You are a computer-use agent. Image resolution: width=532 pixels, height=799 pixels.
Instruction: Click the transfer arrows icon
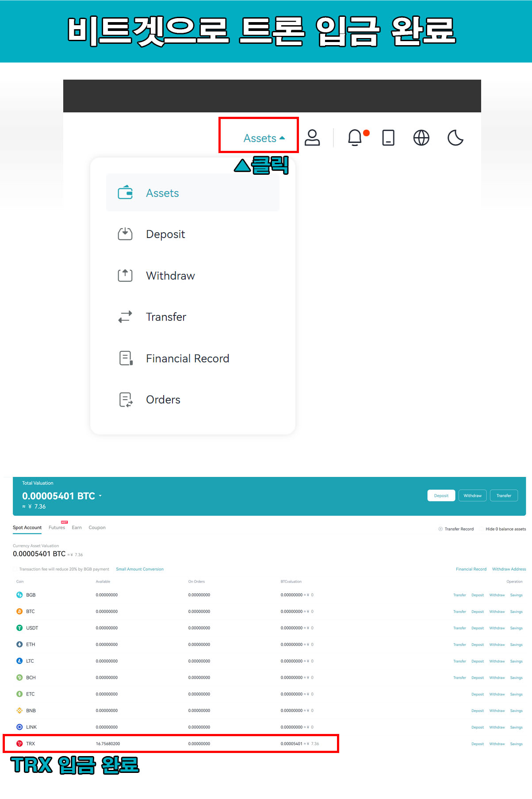(125, 317)
